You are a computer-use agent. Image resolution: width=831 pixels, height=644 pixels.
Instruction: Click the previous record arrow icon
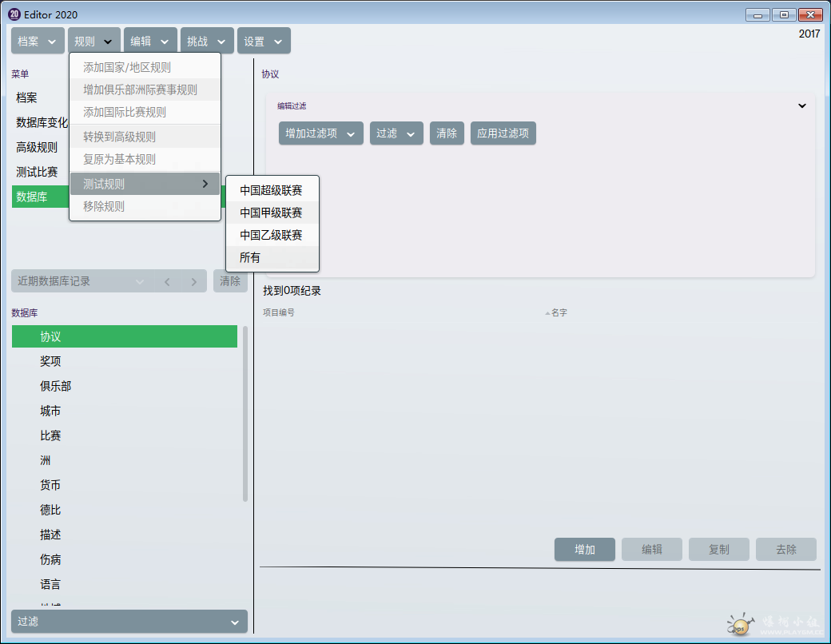click(x=167, y=281)
